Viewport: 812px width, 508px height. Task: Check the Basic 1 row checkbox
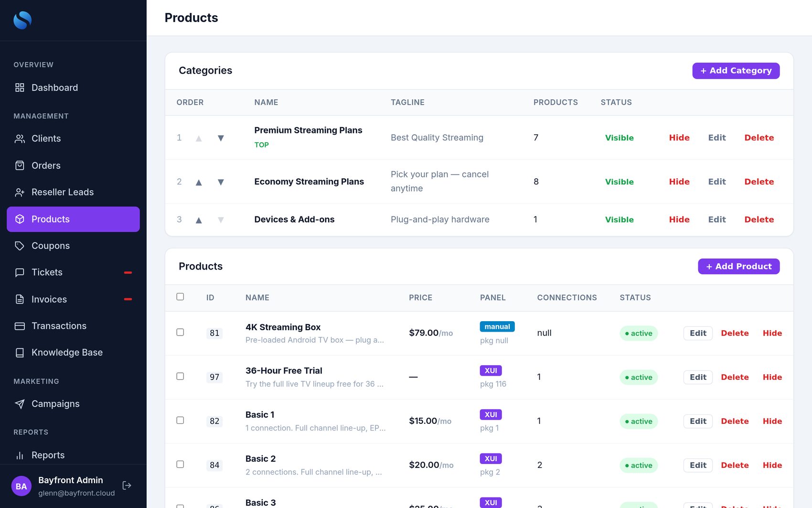tap(180, 420)
